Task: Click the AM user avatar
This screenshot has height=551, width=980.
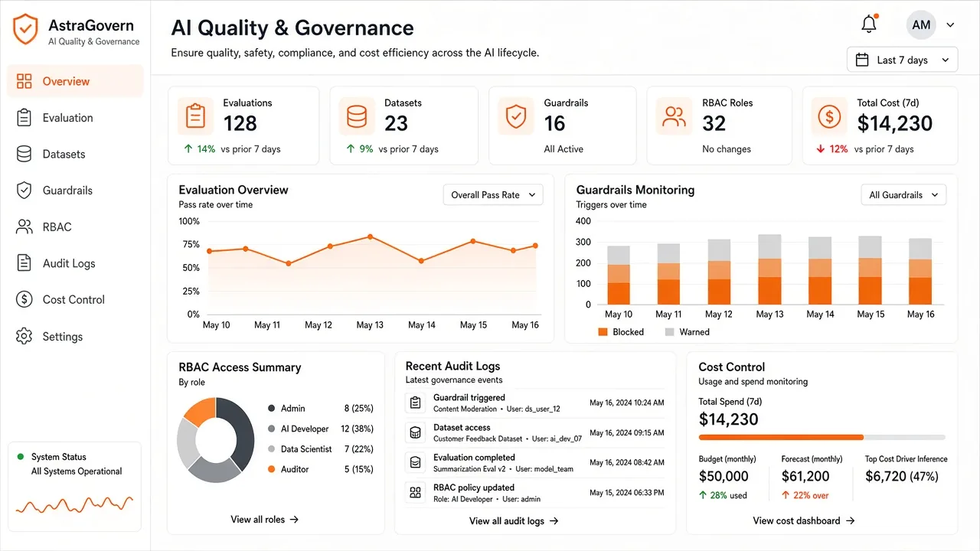Action: [921, 25]
